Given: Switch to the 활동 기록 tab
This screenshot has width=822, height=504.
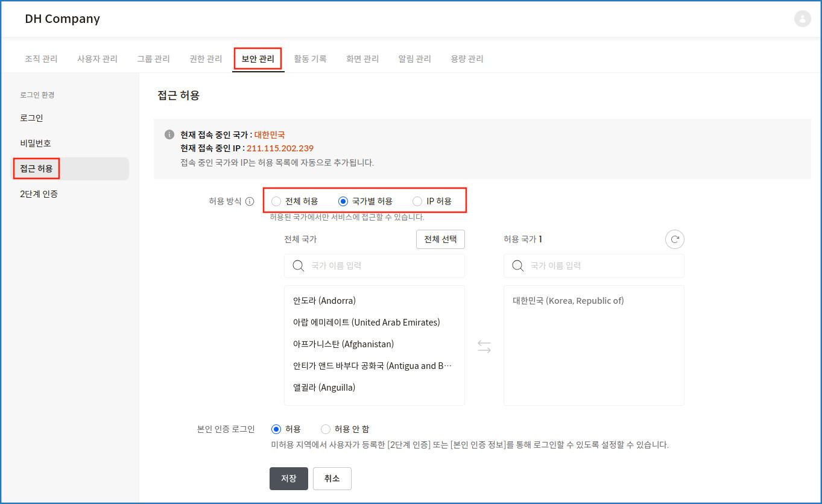Looking at the screenshot, I should 310,59.
